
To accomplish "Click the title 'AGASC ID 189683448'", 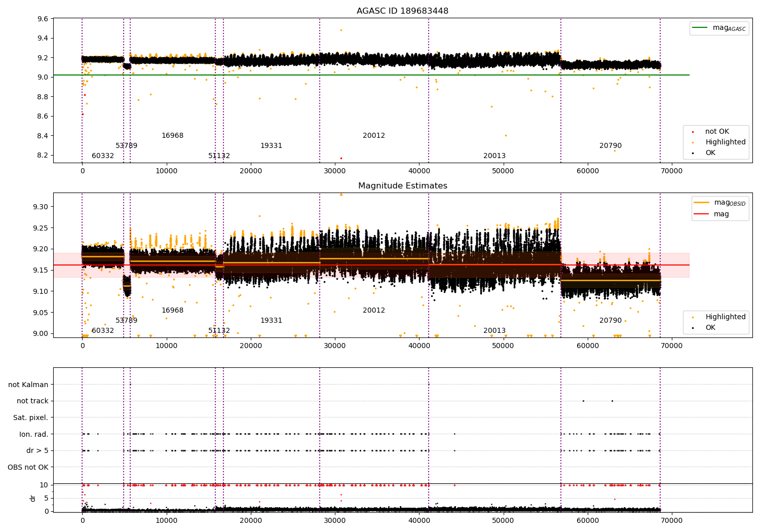I will [402, 11].
